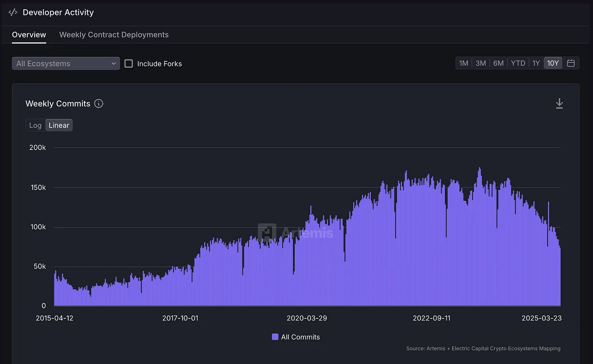Enable the Include Forks checkbox
This screenshot has height=364, width=593.
(128, 64)
